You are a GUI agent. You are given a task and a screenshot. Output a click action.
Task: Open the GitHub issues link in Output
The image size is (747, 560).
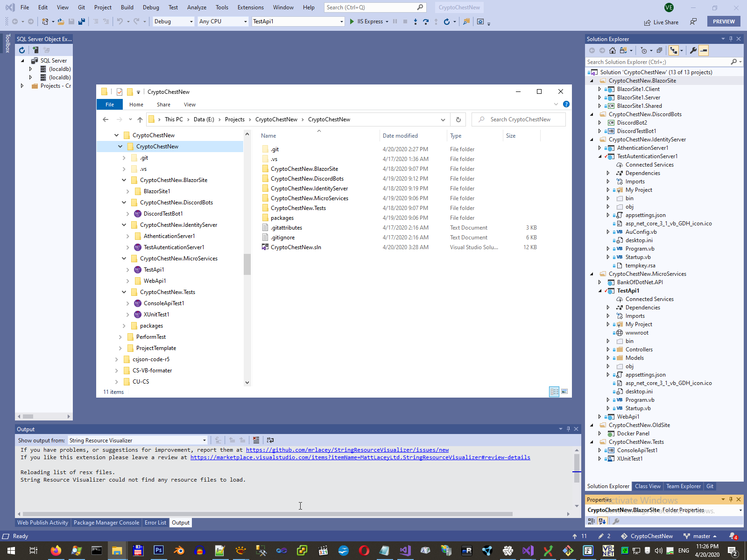pyautogui.click(x=347, y=450)
